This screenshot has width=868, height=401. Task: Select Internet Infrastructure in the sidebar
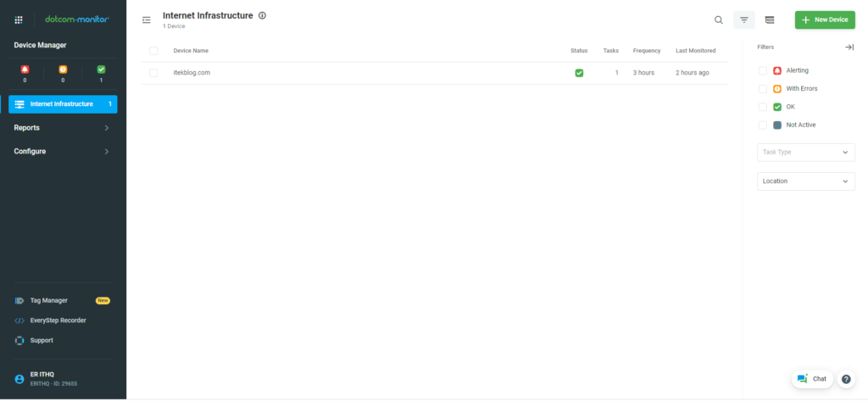pyautogui.click(x=63, y=104)
